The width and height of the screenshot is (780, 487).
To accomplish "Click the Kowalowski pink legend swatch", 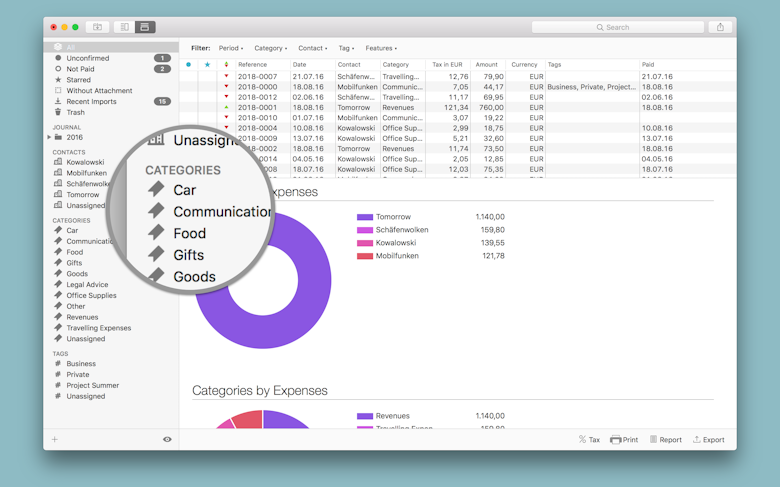I will pos(365,243).
